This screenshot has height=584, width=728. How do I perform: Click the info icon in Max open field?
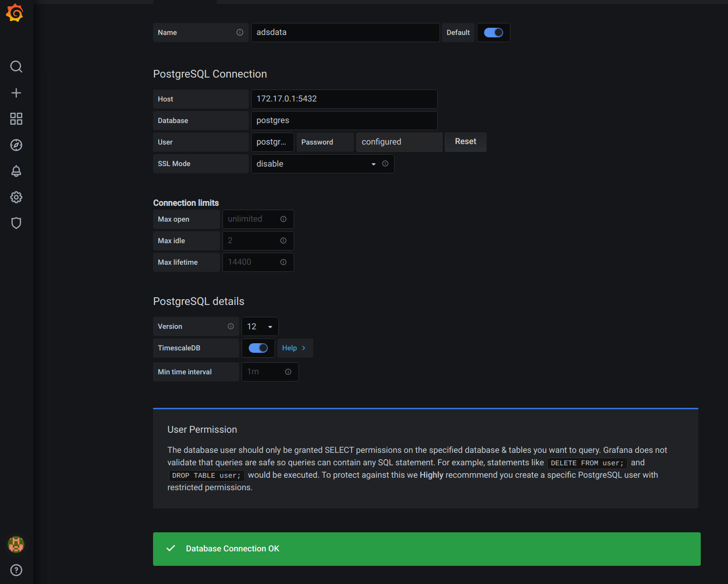tap(283, 219)
